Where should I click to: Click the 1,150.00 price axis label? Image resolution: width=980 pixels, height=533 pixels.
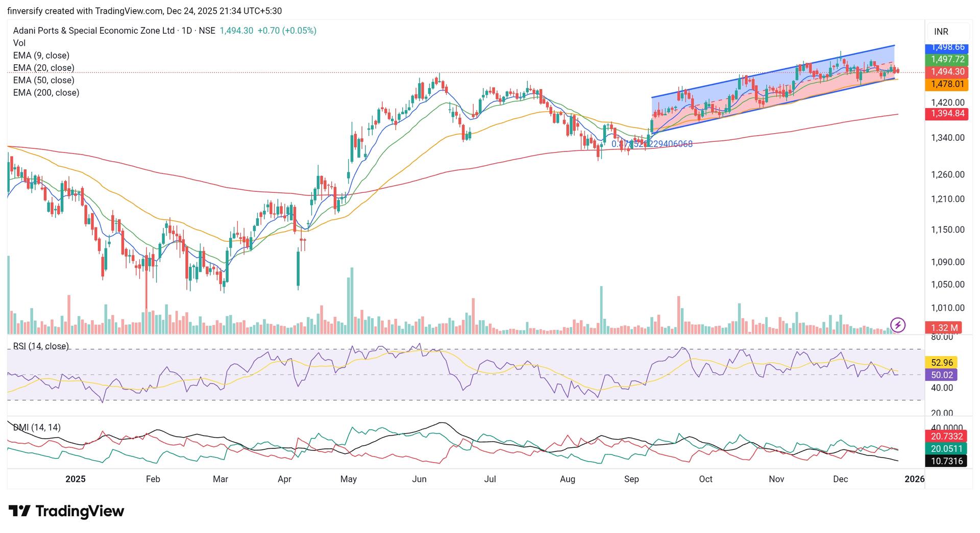coord(948,230)
